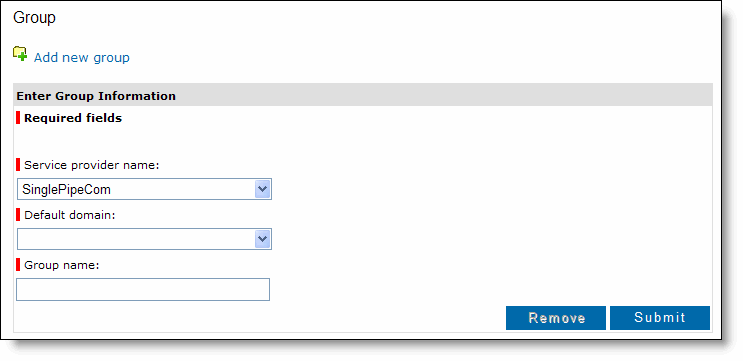Select the Enter Group Information header bar

[x=363, y=96]
